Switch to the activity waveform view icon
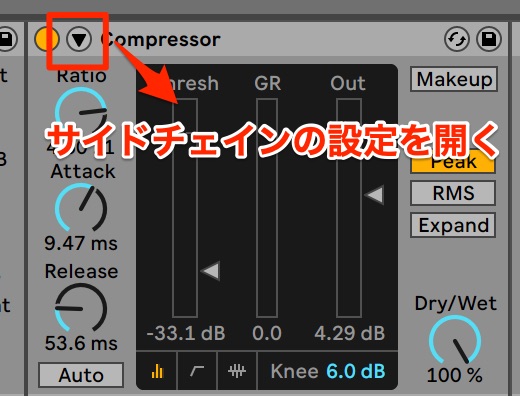 tap(237, 371)
